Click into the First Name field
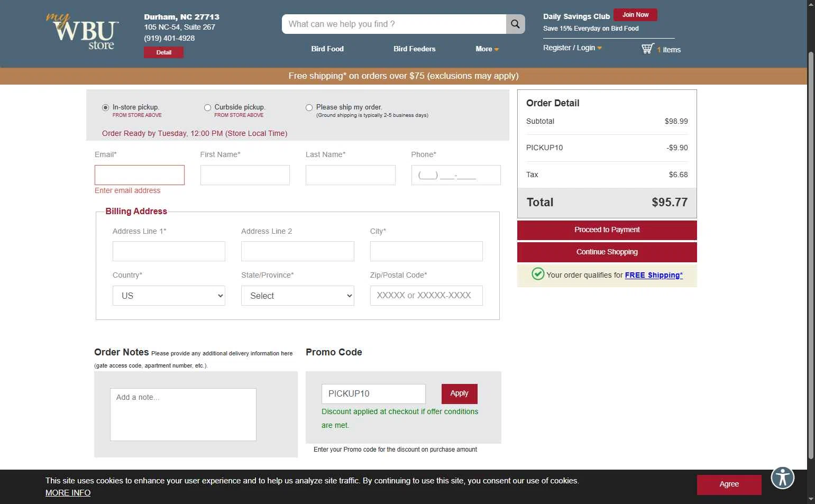This screenshot has height=504, width=815. (245, 175)
